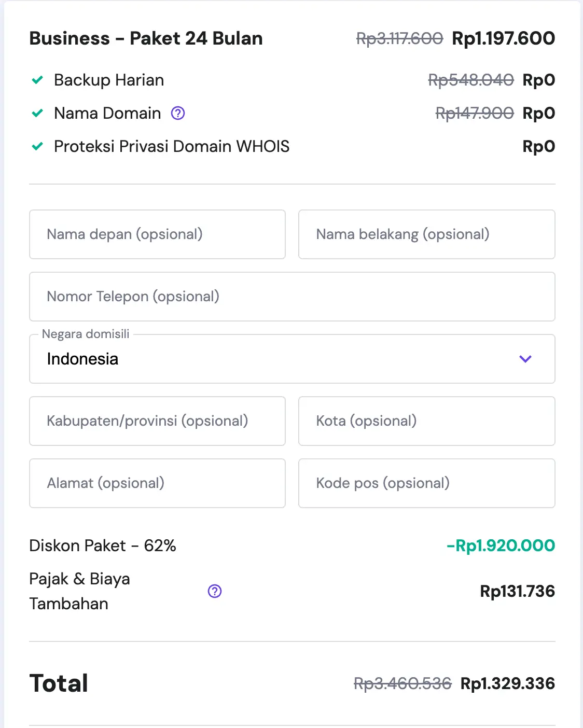The height and width of the screenshot is (728, 583).
Task: Click the final total price Rp1.329.336
Action: point(507,683)
